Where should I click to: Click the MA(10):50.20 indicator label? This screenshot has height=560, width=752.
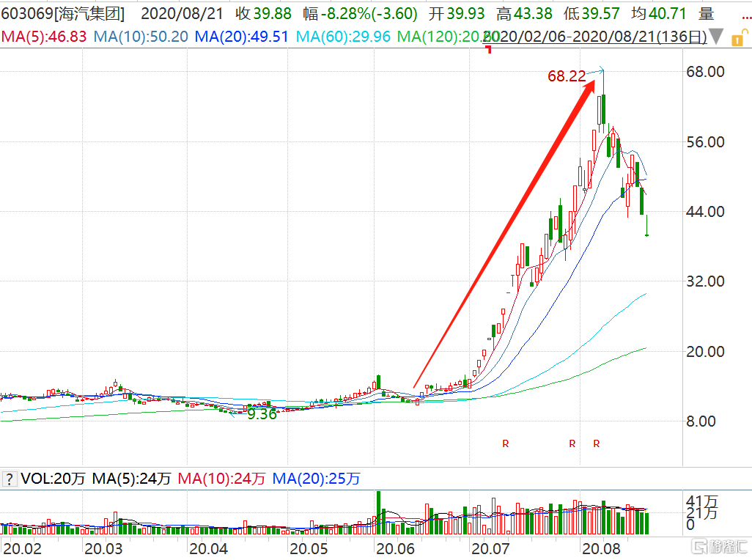(141, 37)
